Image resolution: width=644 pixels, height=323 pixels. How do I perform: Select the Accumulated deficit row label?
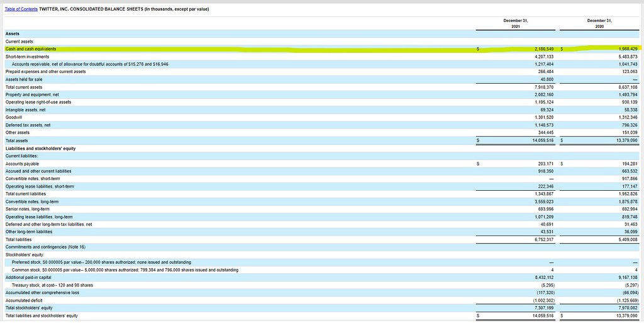(x=25, y=300)
